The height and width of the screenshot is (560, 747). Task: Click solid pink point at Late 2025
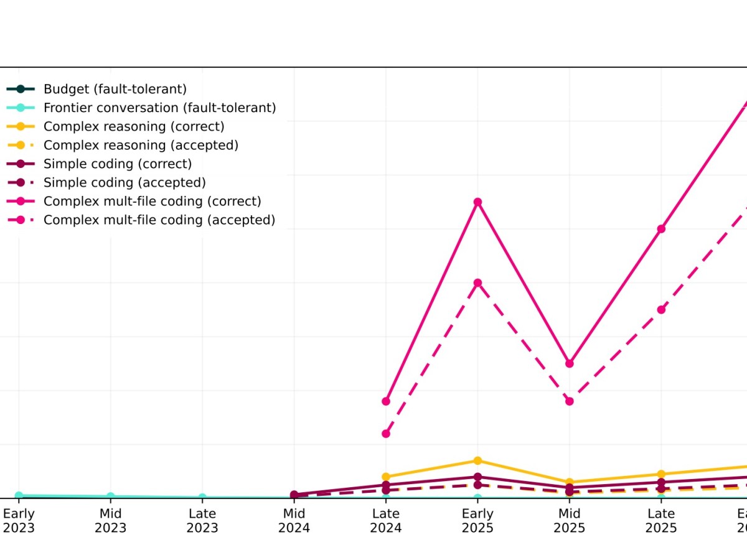coord(661,229)
